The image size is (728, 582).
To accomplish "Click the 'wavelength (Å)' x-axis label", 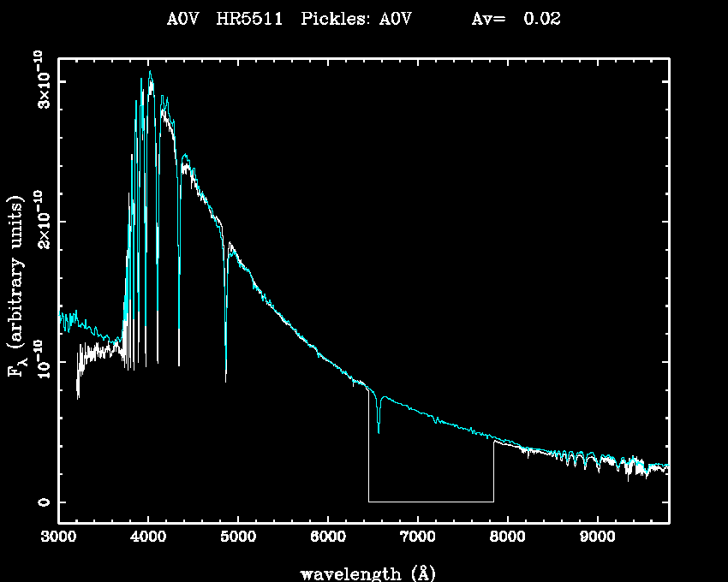I will pyautogui.click(x=361, y=573).
